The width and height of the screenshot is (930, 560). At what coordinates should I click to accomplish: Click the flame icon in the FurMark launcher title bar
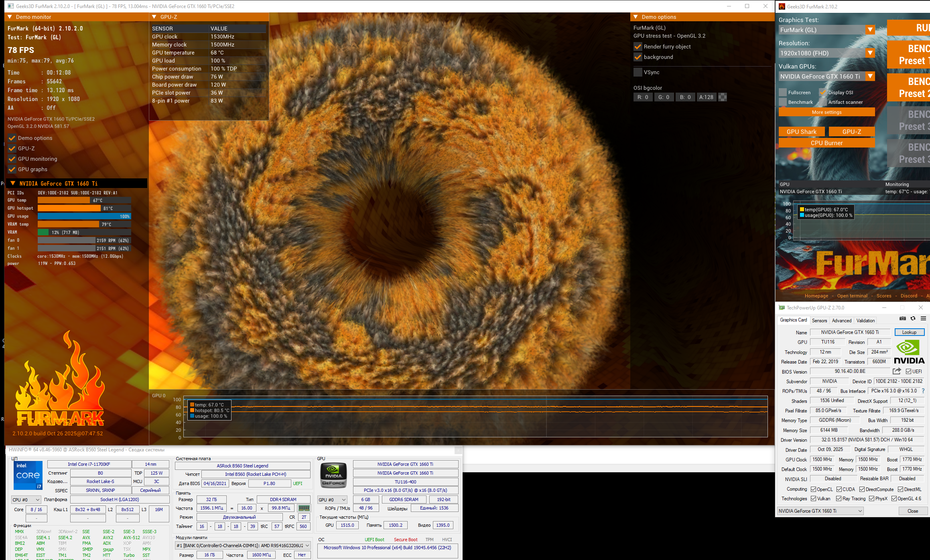click(x=782, y=6)
